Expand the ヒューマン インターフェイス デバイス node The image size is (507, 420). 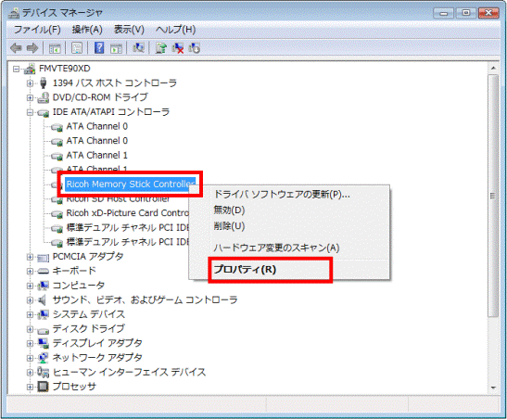30,372
